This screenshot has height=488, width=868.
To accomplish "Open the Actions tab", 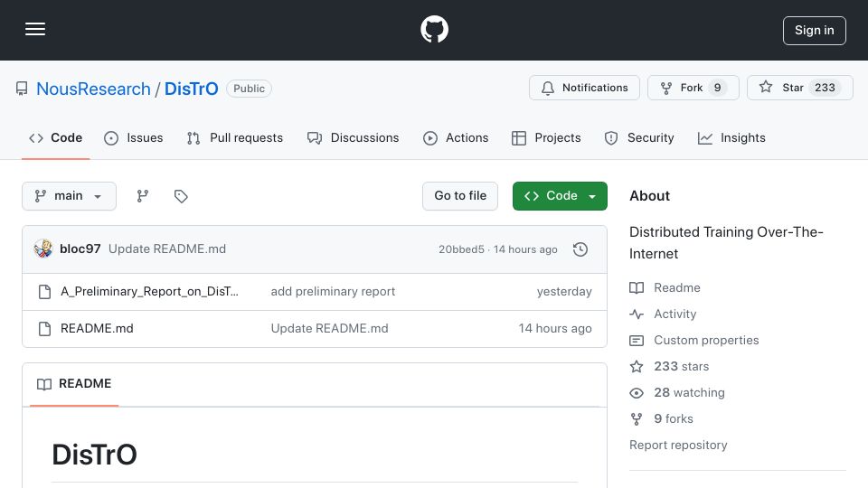I will pyautogui.click(x=456, y=137).
